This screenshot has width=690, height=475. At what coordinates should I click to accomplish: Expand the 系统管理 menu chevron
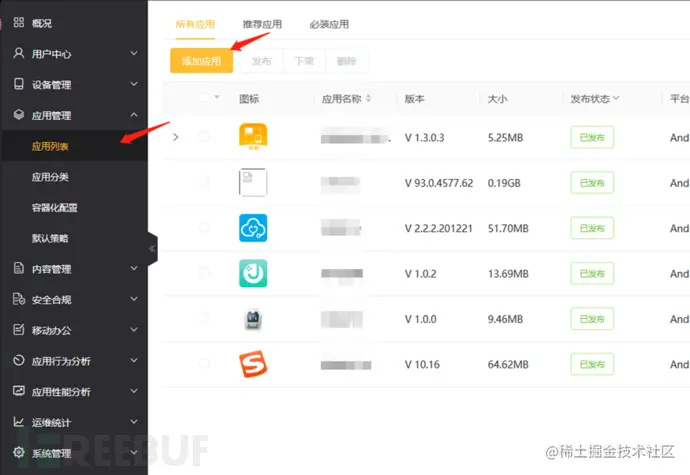[134, 452]
